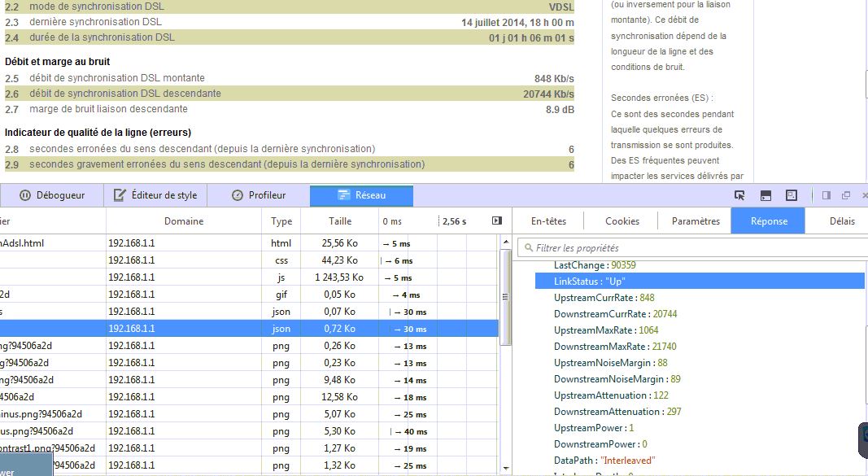Toggle the split console icon

tap(765, 195)
